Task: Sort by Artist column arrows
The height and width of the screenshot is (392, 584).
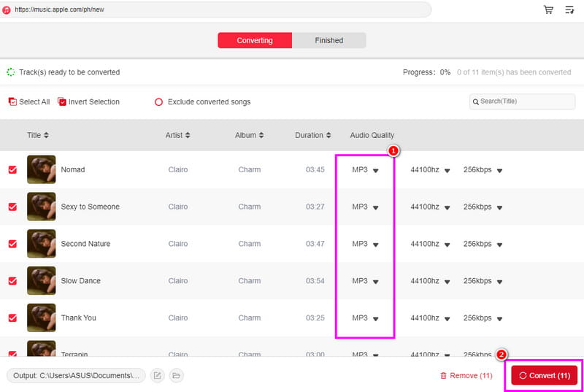Action: (188, 136)
